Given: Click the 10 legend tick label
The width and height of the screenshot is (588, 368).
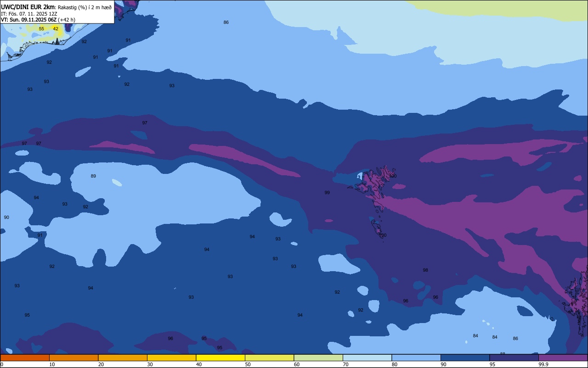Looking at the screenshot, I should pos(52,364).
